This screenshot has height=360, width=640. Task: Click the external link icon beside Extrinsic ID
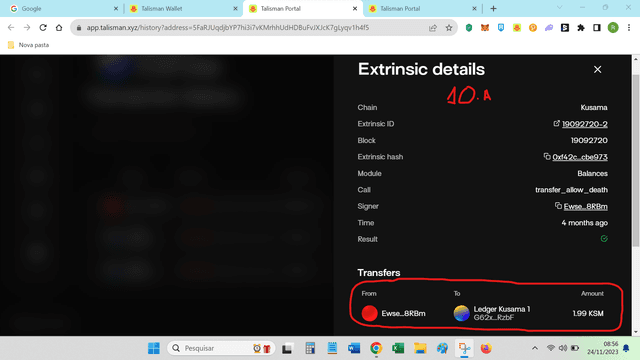click(556, 123)
